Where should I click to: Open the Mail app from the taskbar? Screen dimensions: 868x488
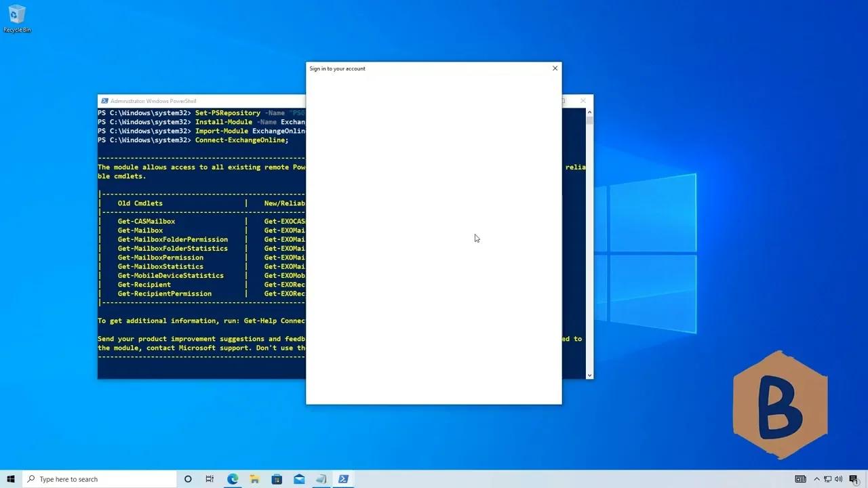pos(299,479)
